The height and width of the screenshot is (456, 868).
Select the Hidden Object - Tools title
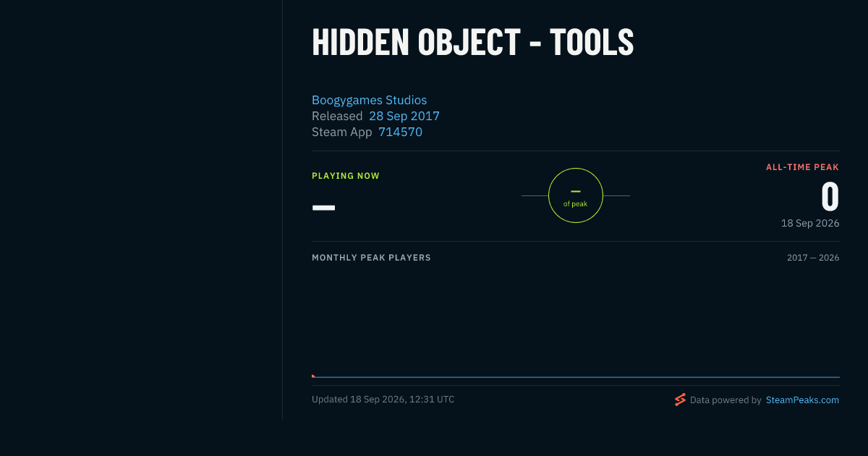click(473, 42)
